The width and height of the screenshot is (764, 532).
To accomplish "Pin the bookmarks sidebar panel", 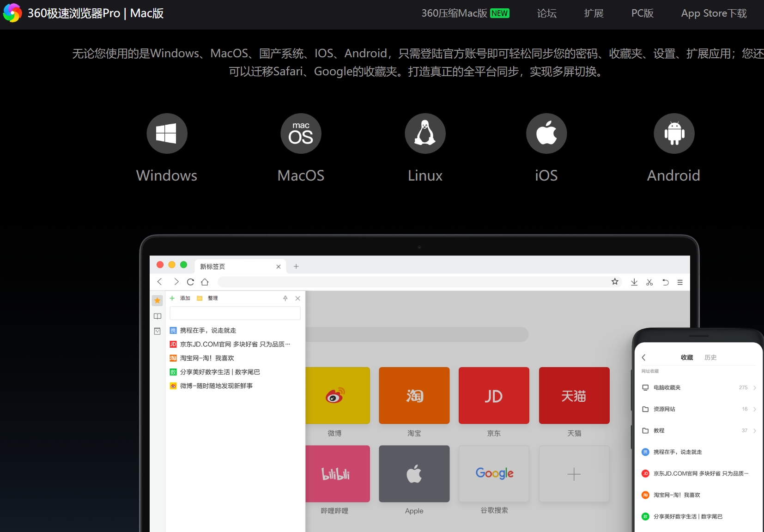I will pos(285,298).
